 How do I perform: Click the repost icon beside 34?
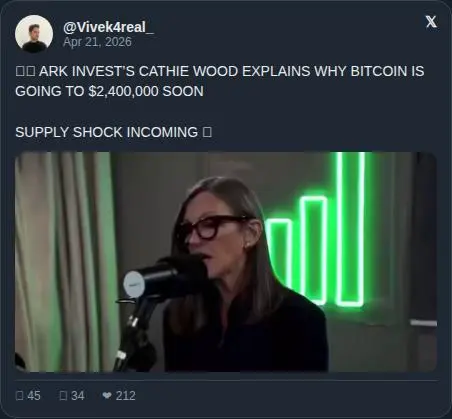click(63, 396)
